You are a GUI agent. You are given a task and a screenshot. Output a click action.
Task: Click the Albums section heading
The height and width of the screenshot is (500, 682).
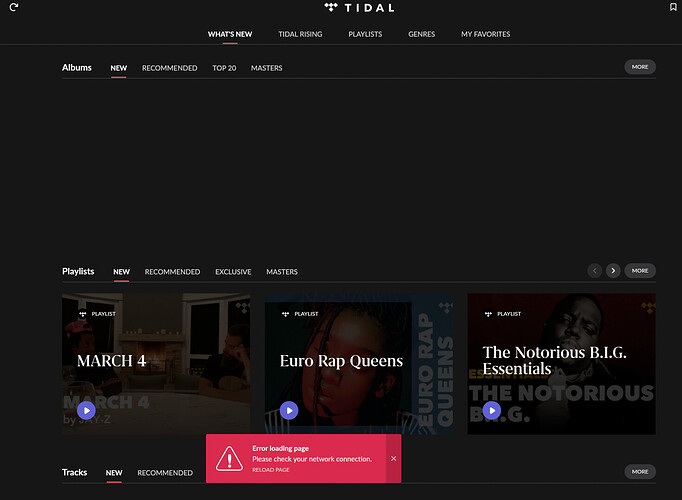tap(77, 67)
